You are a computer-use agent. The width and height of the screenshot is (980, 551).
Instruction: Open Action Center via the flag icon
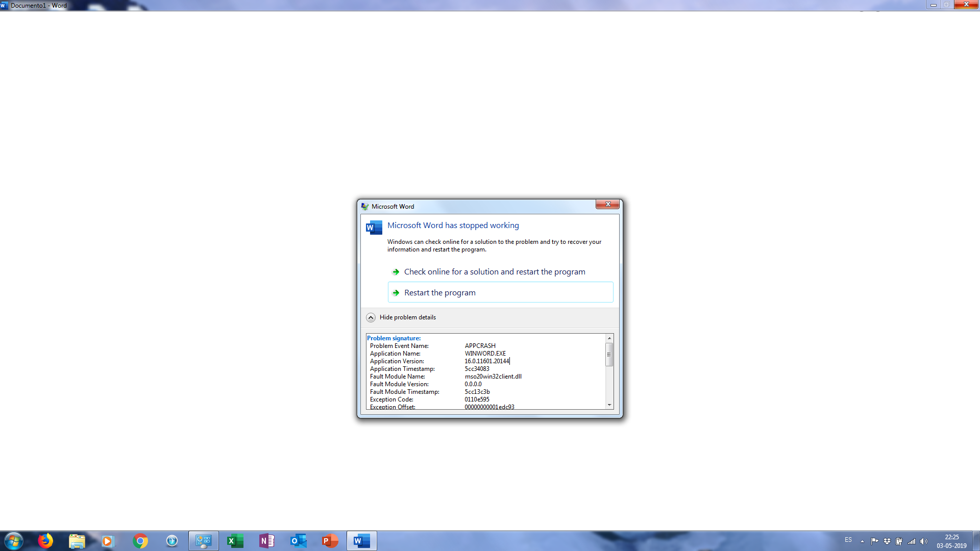(875, 541)
